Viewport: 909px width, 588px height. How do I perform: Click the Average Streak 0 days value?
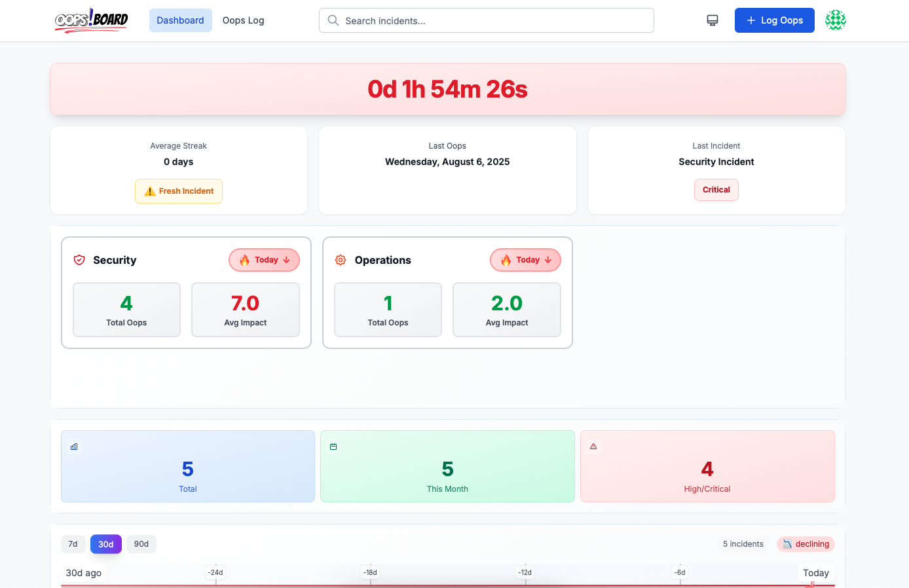pyautogui.click(x=179, y=162)
